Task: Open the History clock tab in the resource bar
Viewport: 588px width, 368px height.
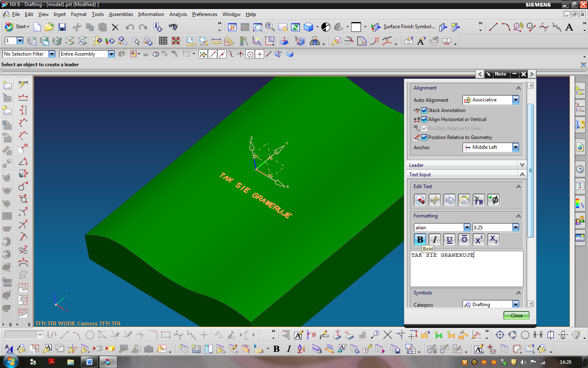Action: click(580, 169)
